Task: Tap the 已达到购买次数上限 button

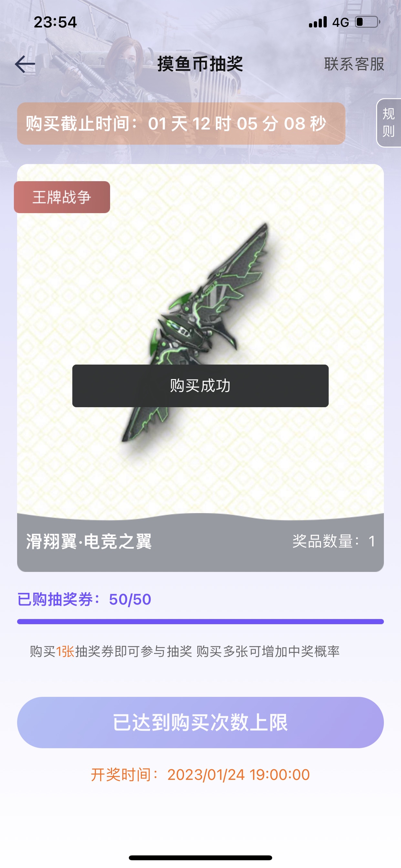Action: pyautogui.click(x=200, y=722)
